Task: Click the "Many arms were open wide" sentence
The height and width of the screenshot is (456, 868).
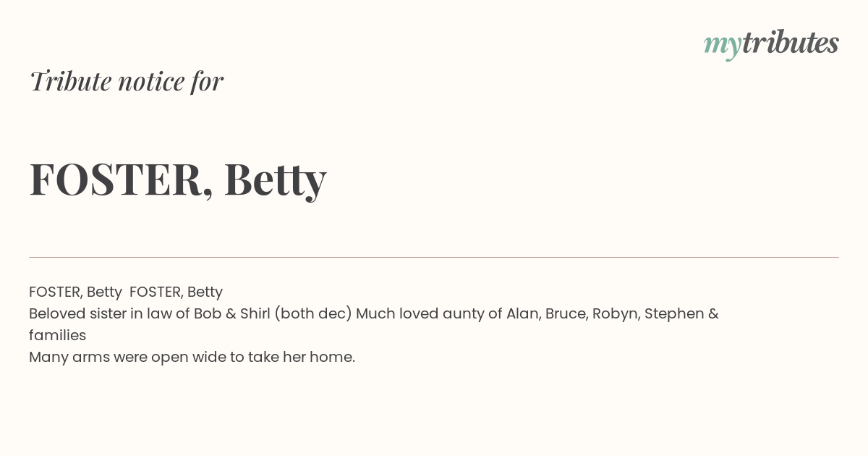Action: 192,358
